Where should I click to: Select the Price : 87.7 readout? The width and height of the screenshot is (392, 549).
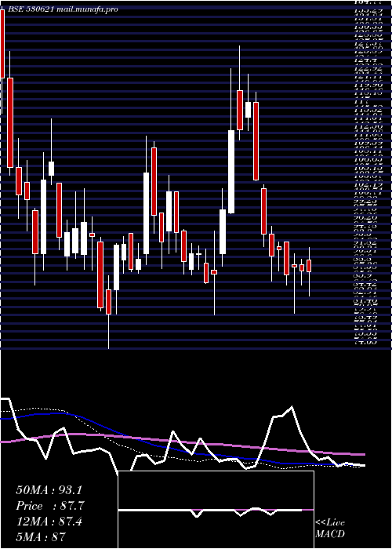click(50, 506)
